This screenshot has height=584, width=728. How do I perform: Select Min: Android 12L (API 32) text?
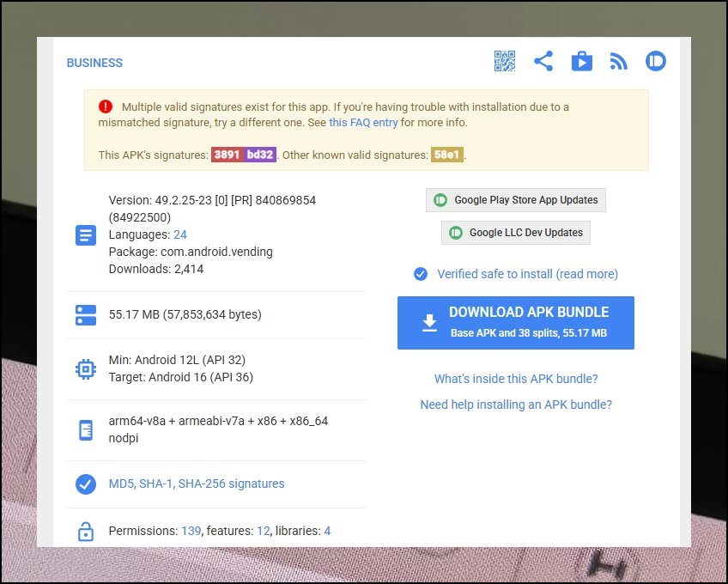pos(177,360)
